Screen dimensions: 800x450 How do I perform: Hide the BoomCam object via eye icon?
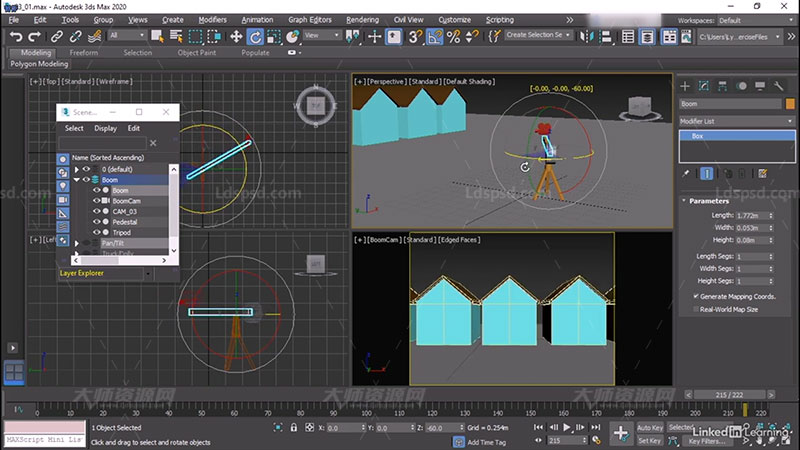coord(96,201)
